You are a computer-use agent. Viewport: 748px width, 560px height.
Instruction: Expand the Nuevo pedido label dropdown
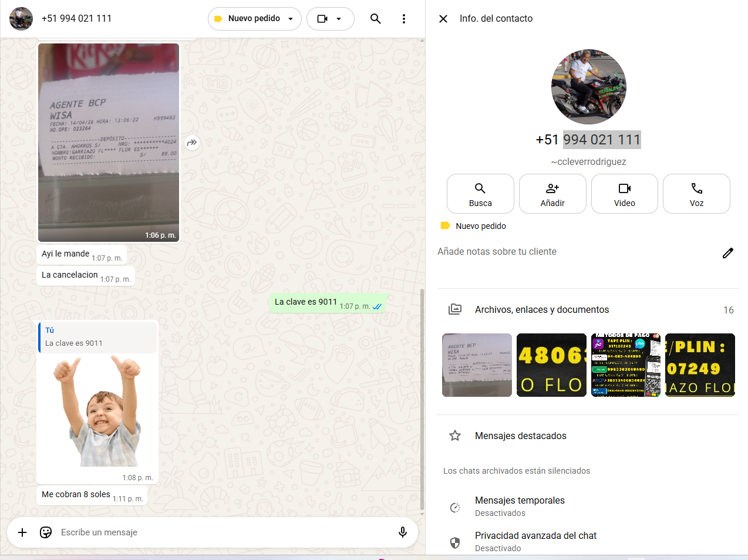point(254,19)
